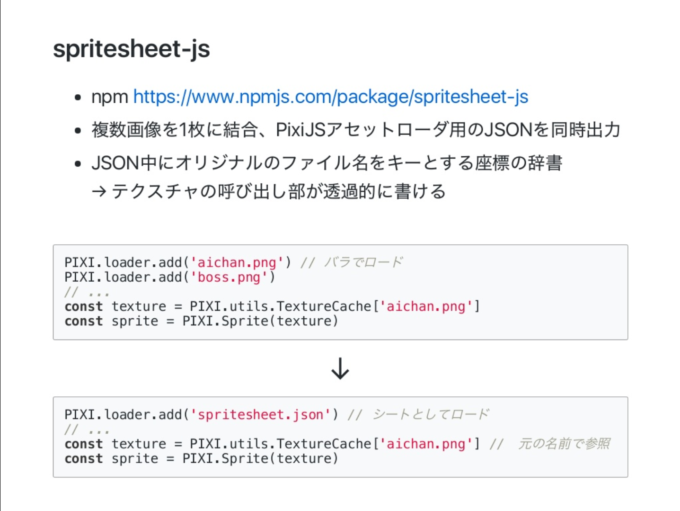The width and height of the screenshot is (680, 511).
Task: Click the bullet about JSON中にオリジナルのファイル名
Action: tap(327, 163)
